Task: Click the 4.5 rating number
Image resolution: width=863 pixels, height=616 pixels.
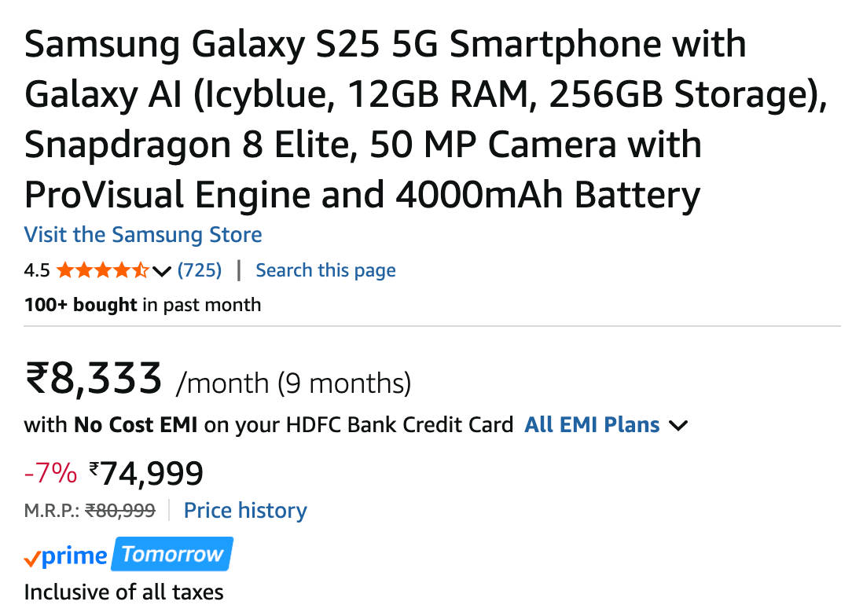Action: pos(37,272)
